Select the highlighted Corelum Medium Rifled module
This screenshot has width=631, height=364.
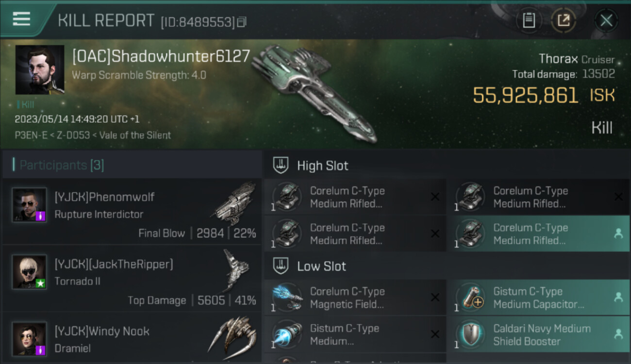[x=538, y=234]
